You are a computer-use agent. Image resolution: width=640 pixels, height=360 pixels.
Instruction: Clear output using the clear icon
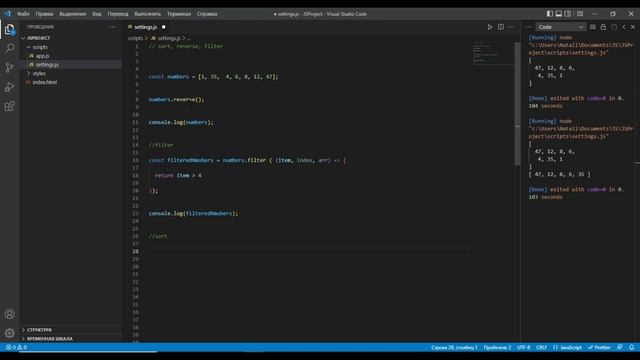coord(593,27)
